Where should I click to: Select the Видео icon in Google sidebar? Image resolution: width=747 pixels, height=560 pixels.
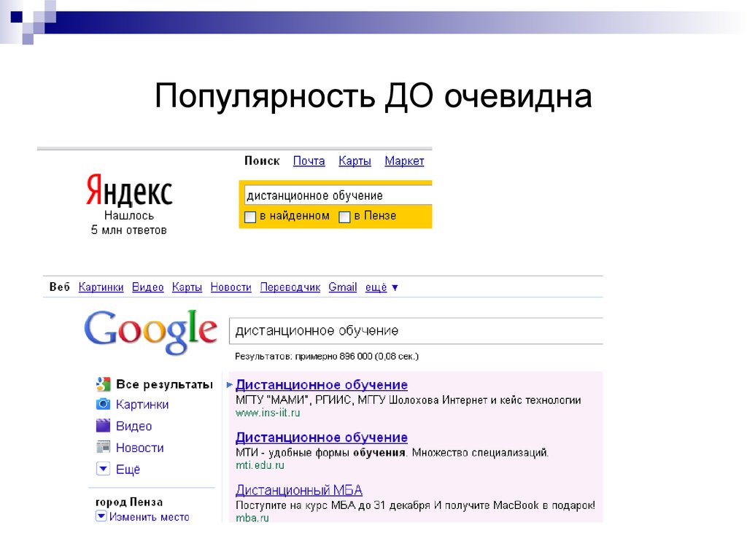103,425
